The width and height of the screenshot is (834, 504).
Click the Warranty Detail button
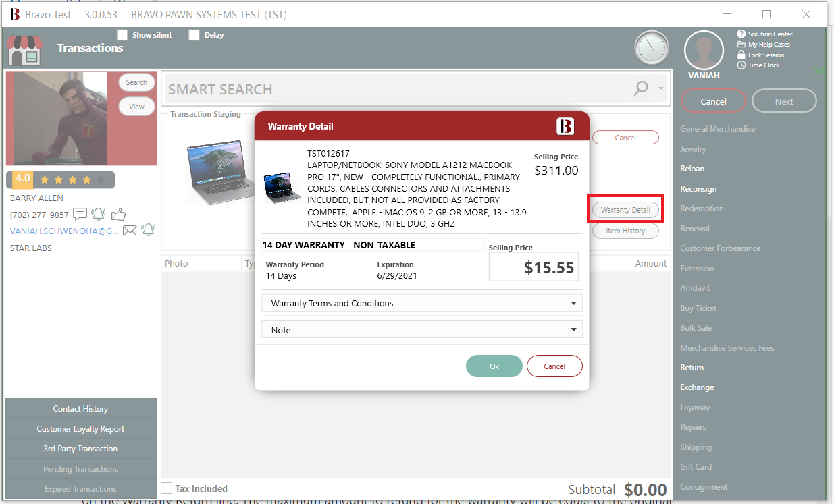coord(625,210)
